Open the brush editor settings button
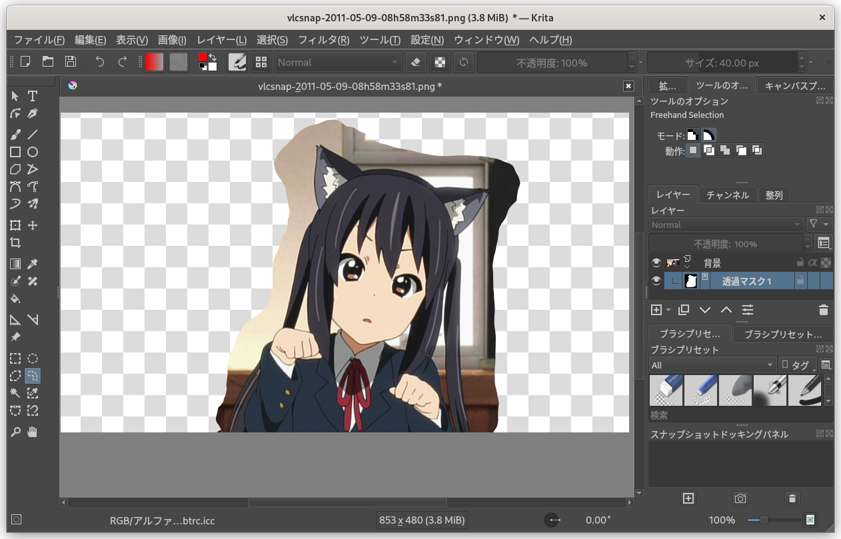Viewport: 841px width, 539px height. pyautogui.click(x=237, y=62)
